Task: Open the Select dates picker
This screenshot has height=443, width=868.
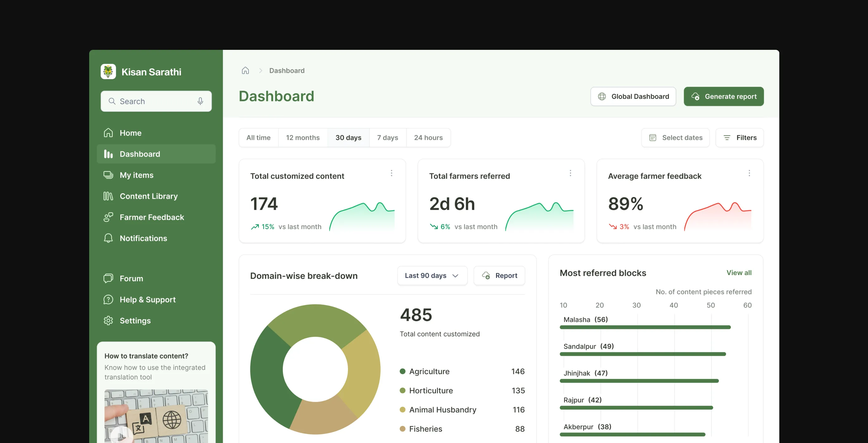Action: click(x=675, y=138)
